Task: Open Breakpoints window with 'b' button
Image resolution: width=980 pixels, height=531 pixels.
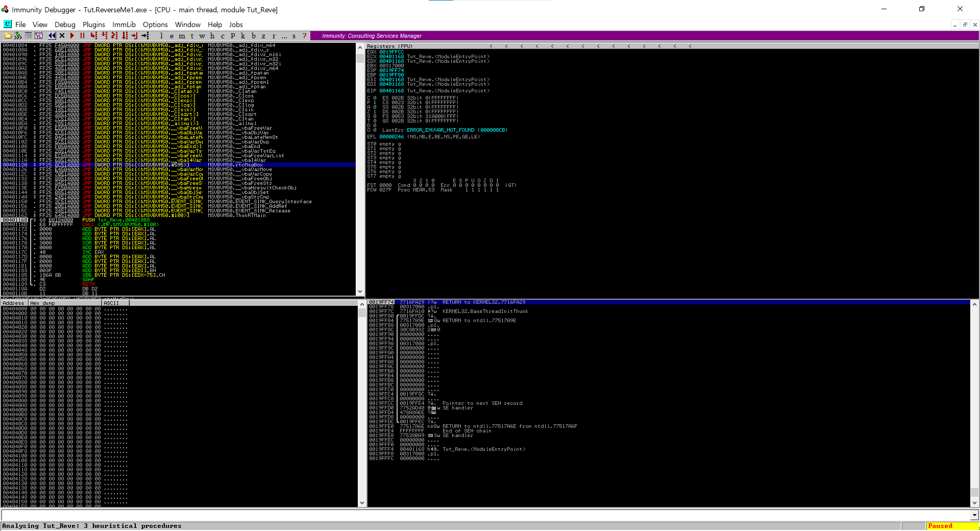Action: pyautogui.click(x=253, y=36)
